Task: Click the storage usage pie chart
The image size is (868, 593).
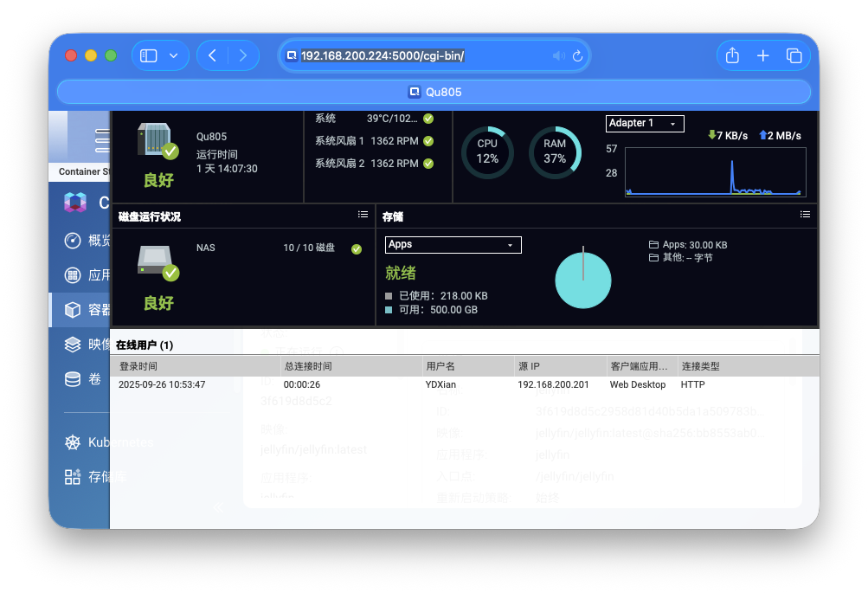Action: pyautogui.click(x=582, y=280)
